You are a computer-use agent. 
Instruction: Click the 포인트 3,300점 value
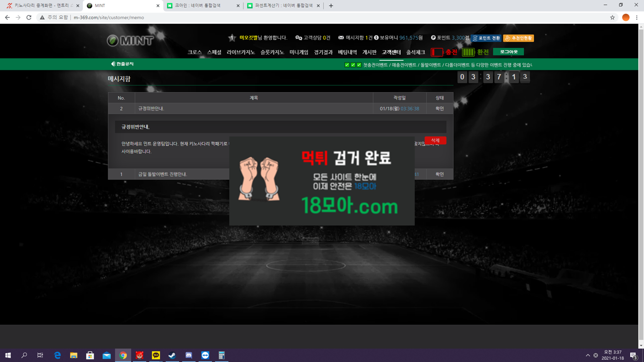pyautogui.click(x=450, y=38)
